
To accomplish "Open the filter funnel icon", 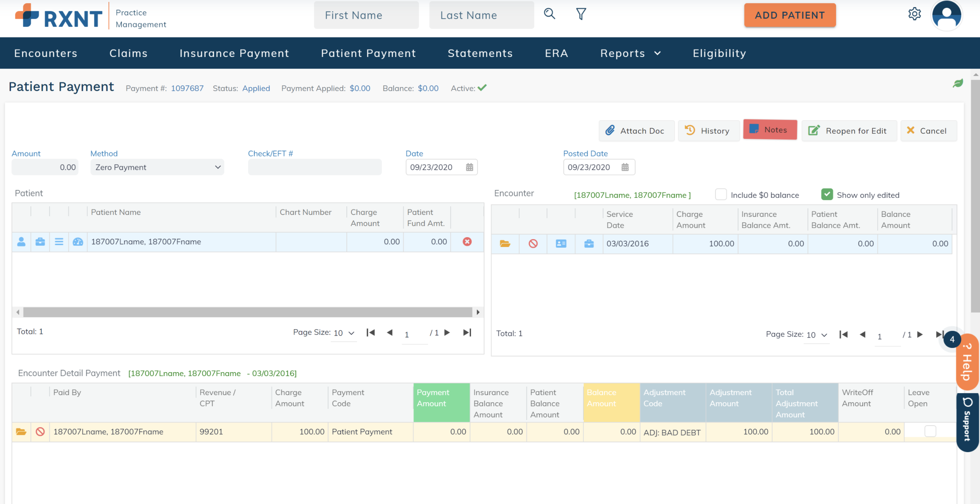I will click(x=581, y=14).
